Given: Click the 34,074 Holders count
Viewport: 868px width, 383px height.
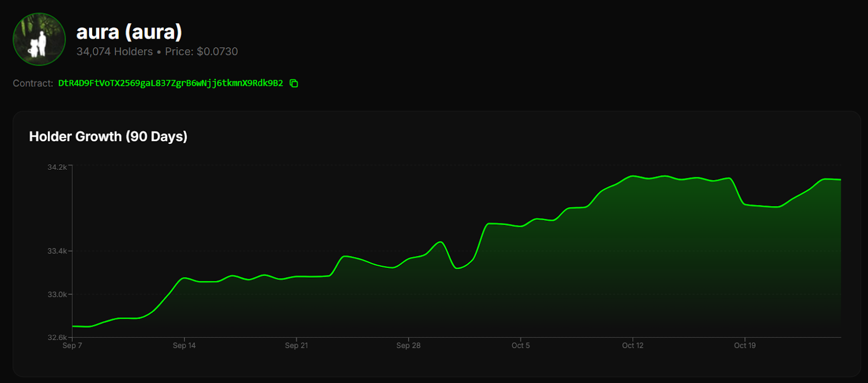Looking at the screenshot, I should (x=114, y=52).
